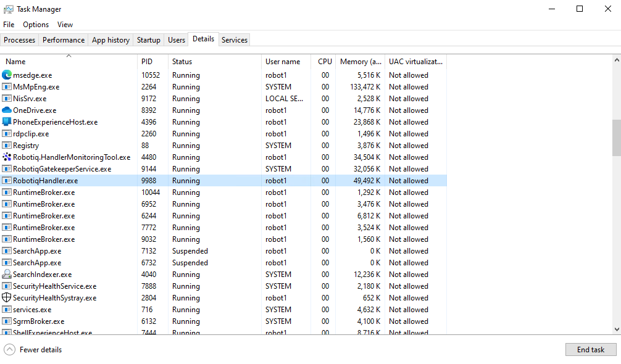621x364 pixels.
Task: Sort by the Status column header
Action: click(x=215, y=61)
